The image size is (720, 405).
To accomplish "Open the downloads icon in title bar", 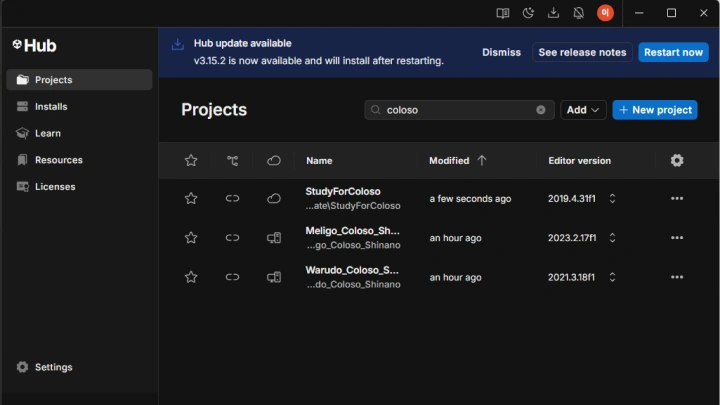I will click(554, 13).
